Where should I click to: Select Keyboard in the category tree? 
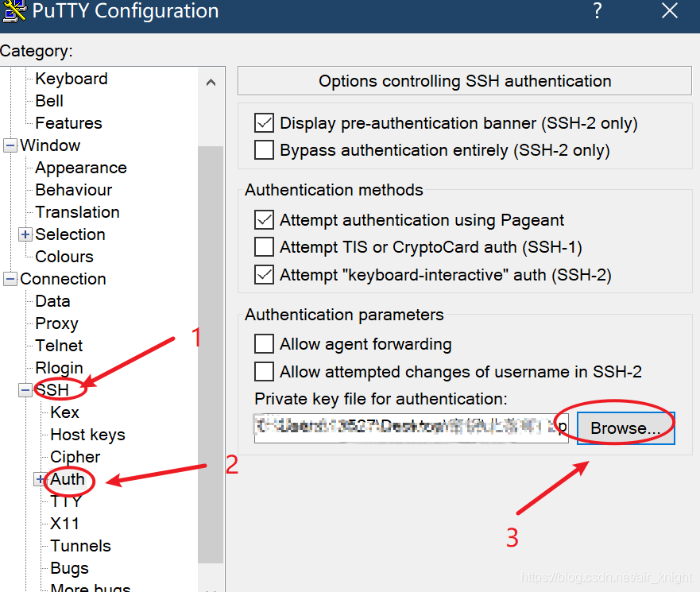pos(72,79)
